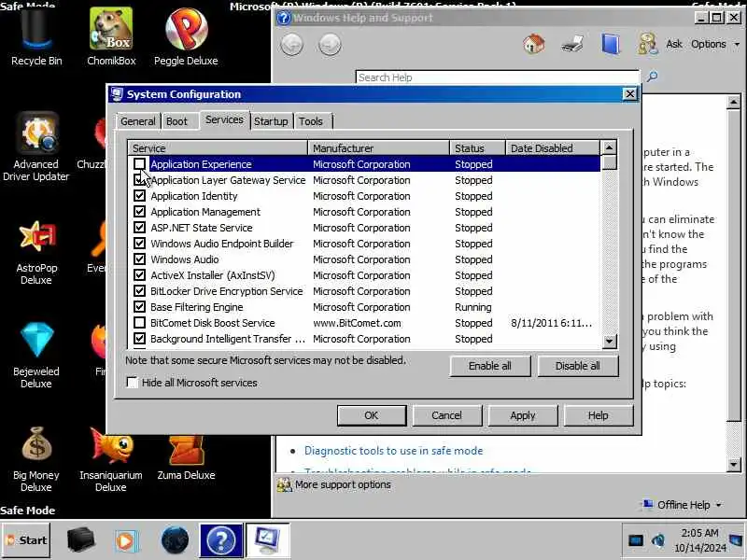Click the network tray icon

[636, 540]
